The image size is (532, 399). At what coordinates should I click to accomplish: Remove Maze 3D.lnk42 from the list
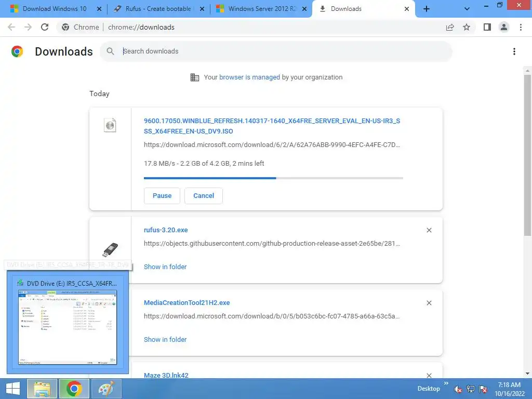[x=429, y=375]
